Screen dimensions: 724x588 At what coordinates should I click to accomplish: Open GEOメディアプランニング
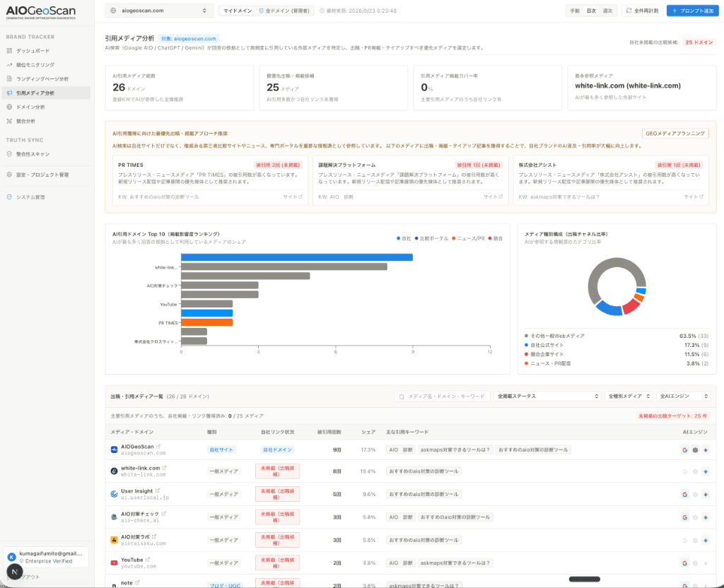pyautogui.click(x=675, y=134)
